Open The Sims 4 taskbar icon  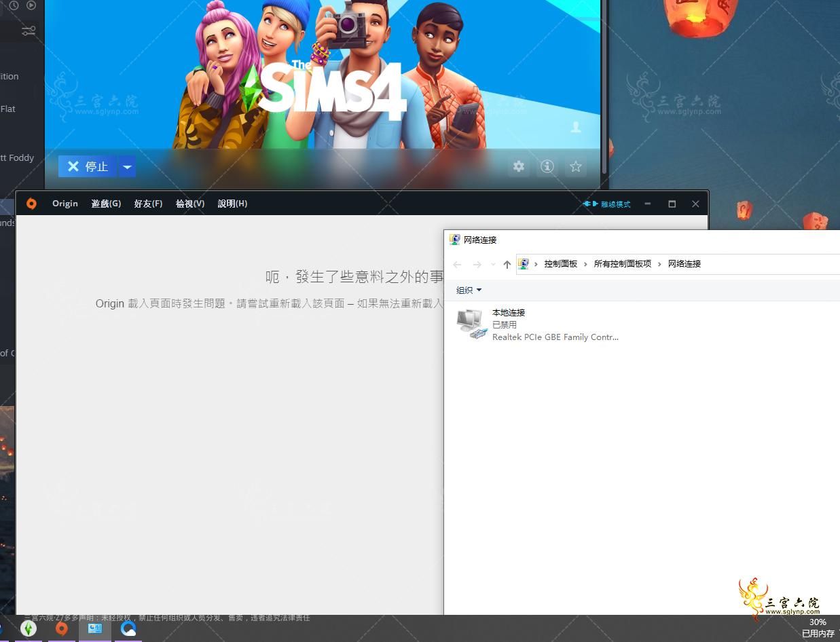click(29, 629)
